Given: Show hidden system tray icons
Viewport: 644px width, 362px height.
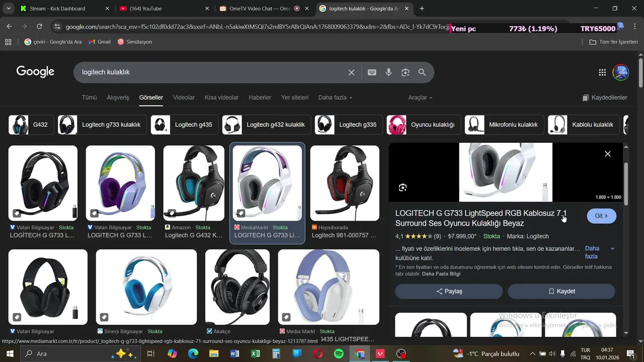Looking at the screenshot, I should coord(533,354).
